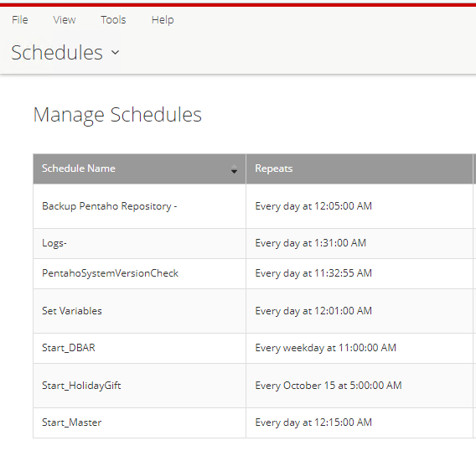The width and height of the screenshot is (476, 451).
Task: Click the Repeats column header
Action: point(273,168)
